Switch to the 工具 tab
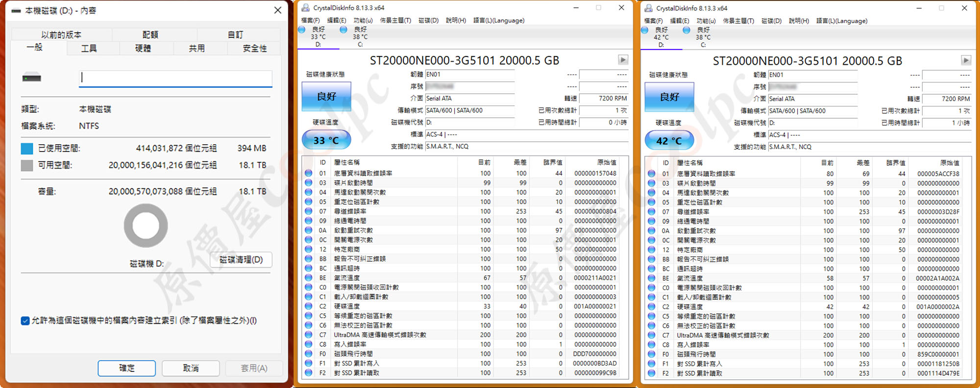Image resolution: width=980 pixels, height=388 pixels. pyautogui.click(x=89, y=49)
